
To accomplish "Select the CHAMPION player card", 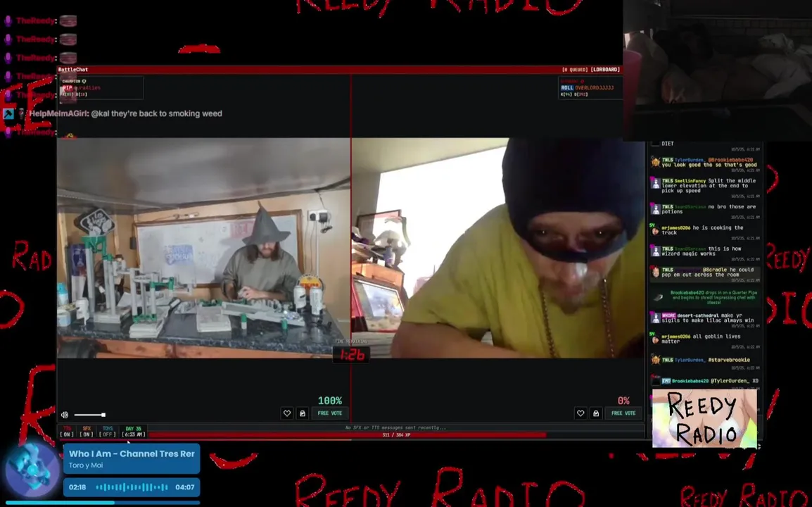I will coord(101,87).
